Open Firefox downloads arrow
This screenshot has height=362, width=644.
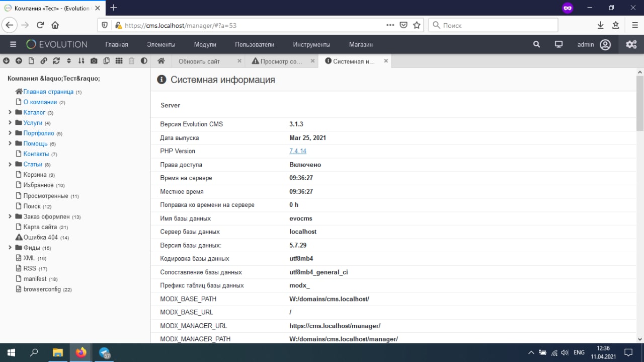tap(600, 25)
